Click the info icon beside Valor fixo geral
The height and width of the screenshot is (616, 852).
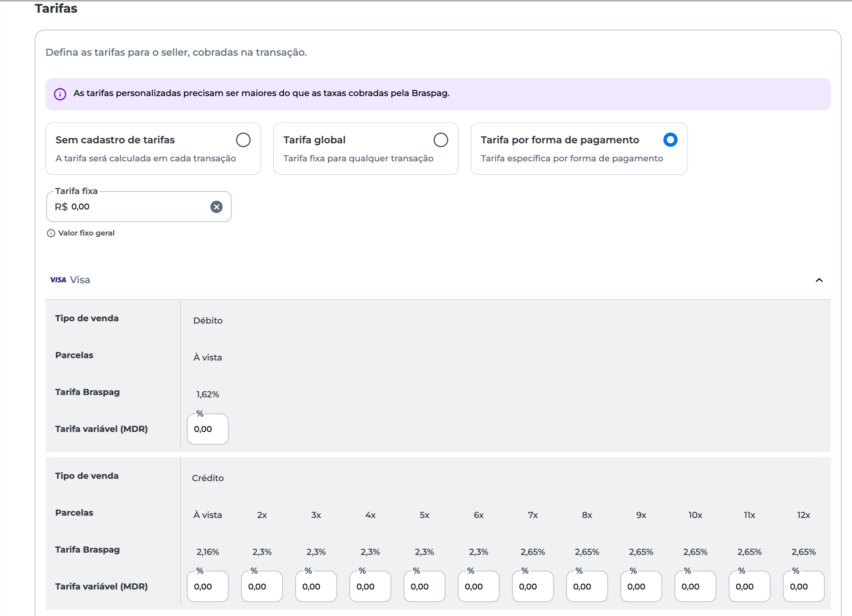pyautogui.click(x=51, y=233)
